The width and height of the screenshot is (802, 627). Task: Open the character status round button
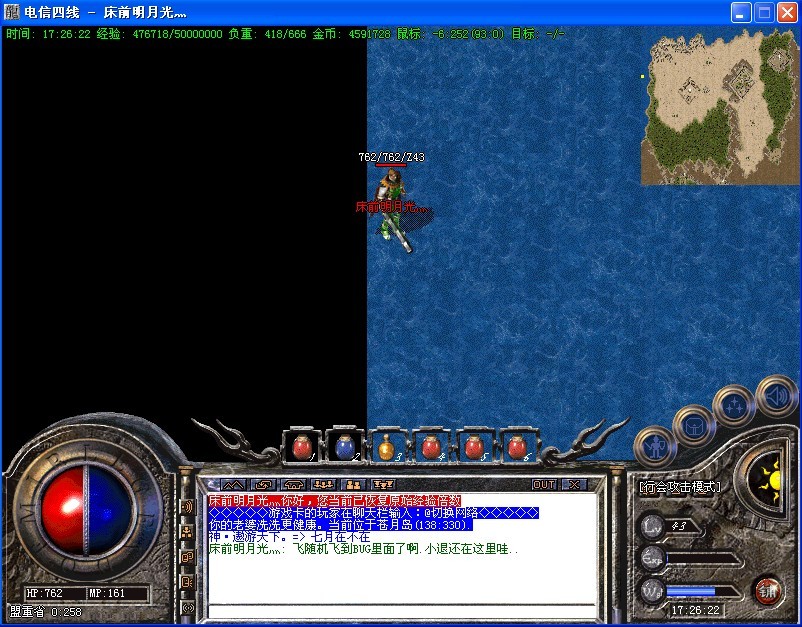coord(655,446)
